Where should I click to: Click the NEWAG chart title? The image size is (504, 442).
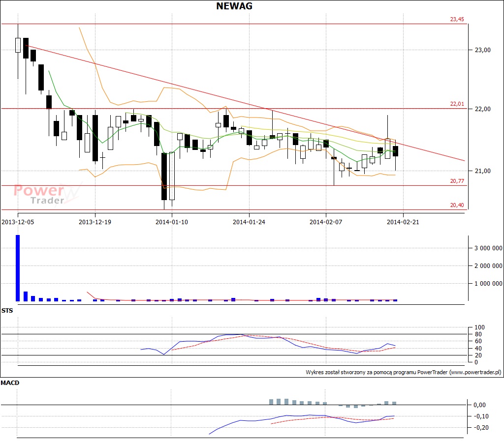(x=234, y=6)
